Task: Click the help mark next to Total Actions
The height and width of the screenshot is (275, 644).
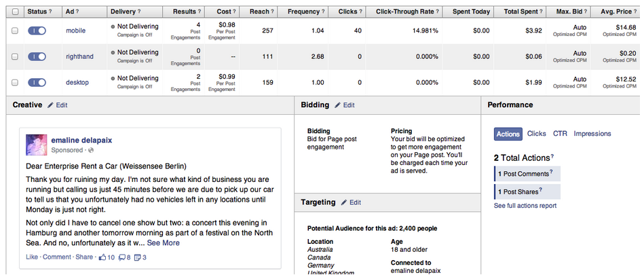Action: coord(552,156)
